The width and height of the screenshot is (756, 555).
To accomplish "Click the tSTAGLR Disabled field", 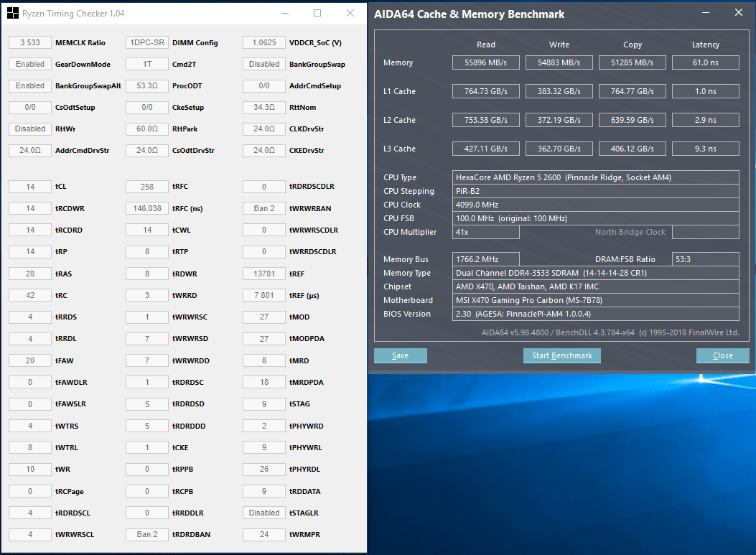I will pos(264,513).
